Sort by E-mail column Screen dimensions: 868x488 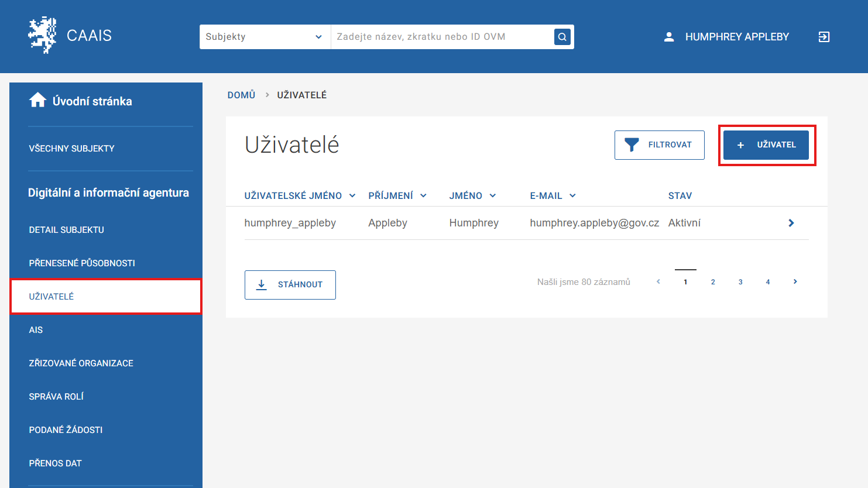tap(553, 196)
